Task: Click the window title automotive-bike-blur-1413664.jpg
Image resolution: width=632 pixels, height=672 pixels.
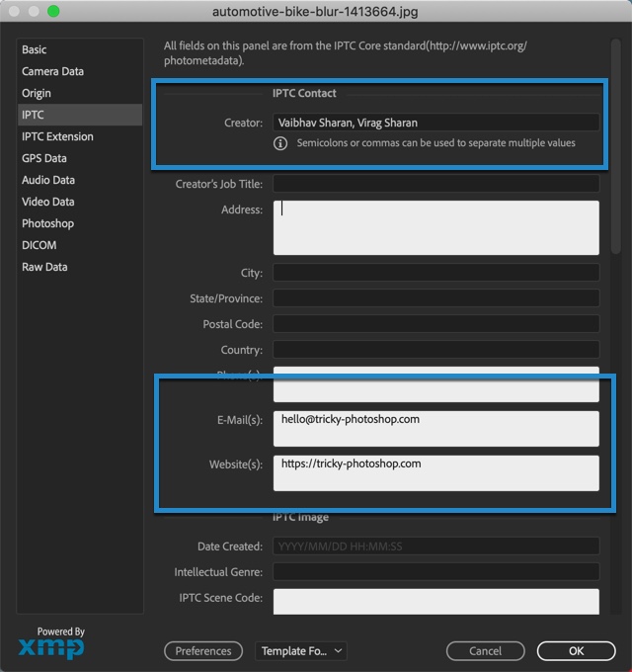Action: pos(315,12)
